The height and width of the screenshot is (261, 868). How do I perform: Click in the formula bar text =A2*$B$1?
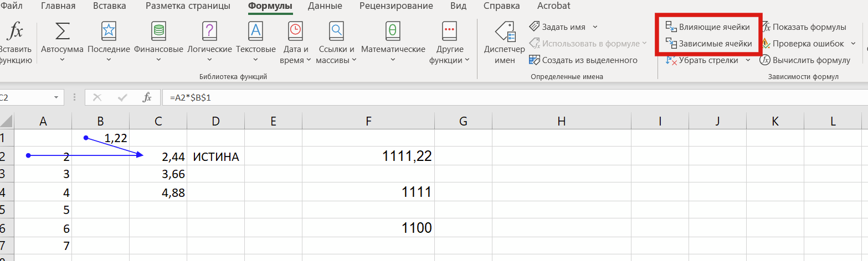pyautogui.click(x=191, y=97)
